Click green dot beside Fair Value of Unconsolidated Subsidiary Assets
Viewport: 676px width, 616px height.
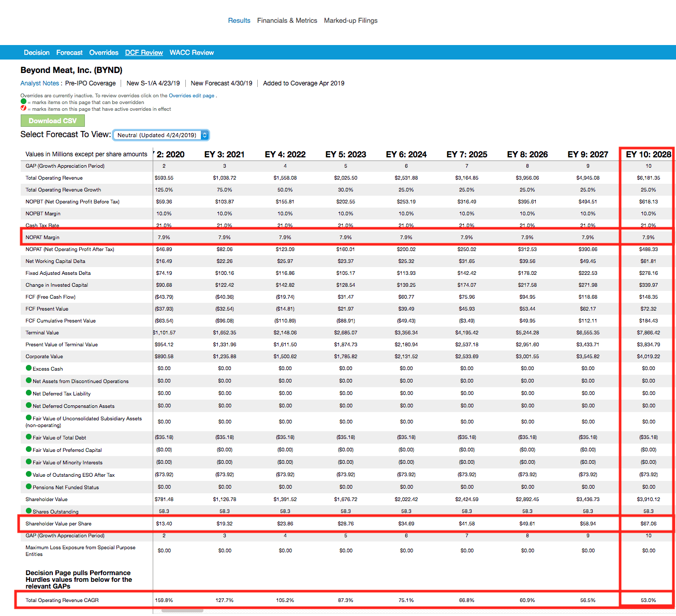[28, 418]
